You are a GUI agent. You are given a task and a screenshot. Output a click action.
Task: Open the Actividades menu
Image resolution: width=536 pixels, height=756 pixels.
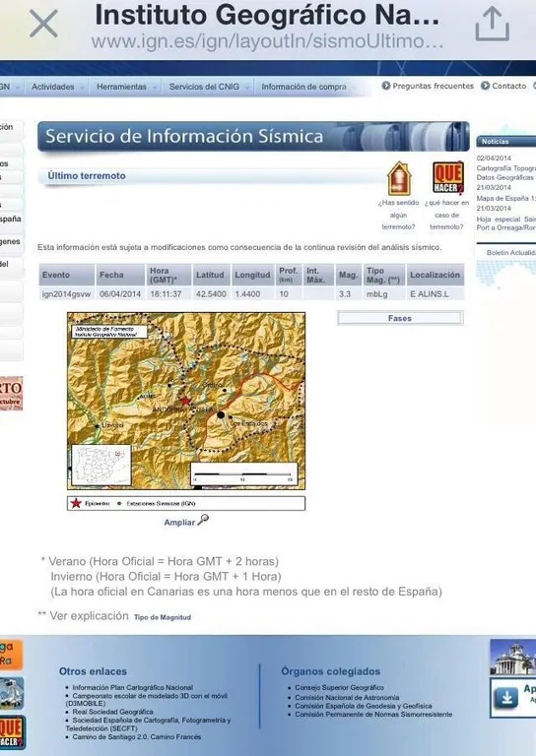coord(53,87)
